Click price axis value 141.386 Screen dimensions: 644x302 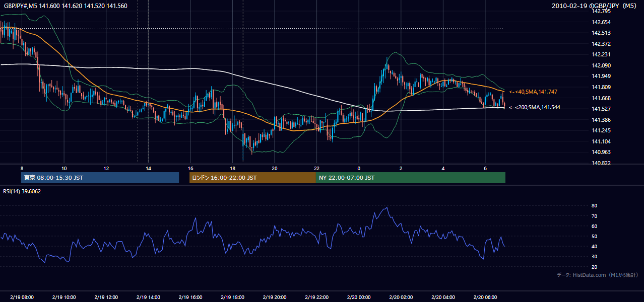pos(601,120)
